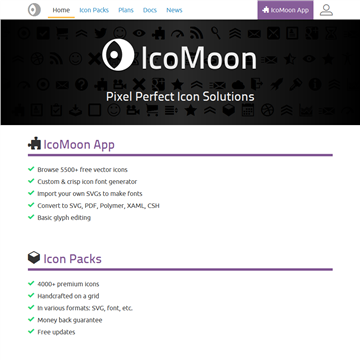This screenshot has width=360, height=360.
Task: Click the IcoMoon logo in navbar
Action: 34,10
